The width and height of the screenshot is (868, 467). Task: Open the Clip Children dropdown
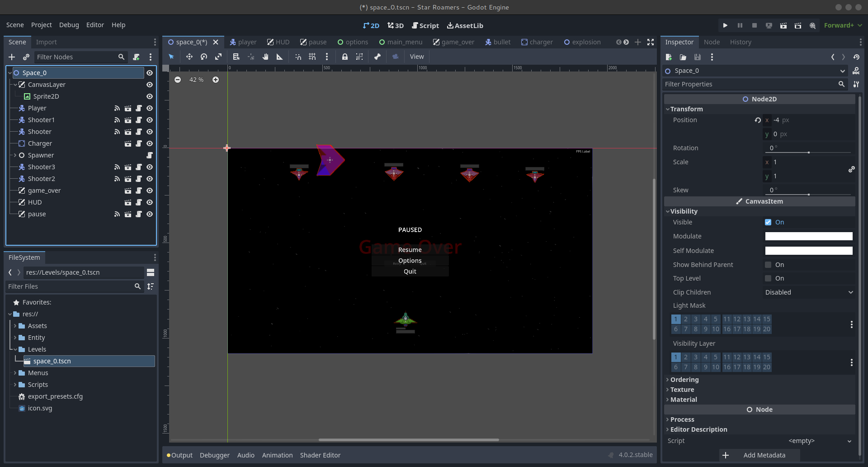808,292
